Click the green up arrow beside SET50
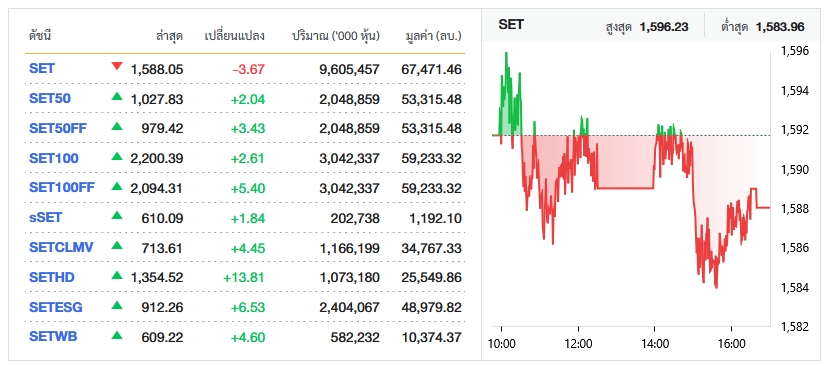 [117, 96]
